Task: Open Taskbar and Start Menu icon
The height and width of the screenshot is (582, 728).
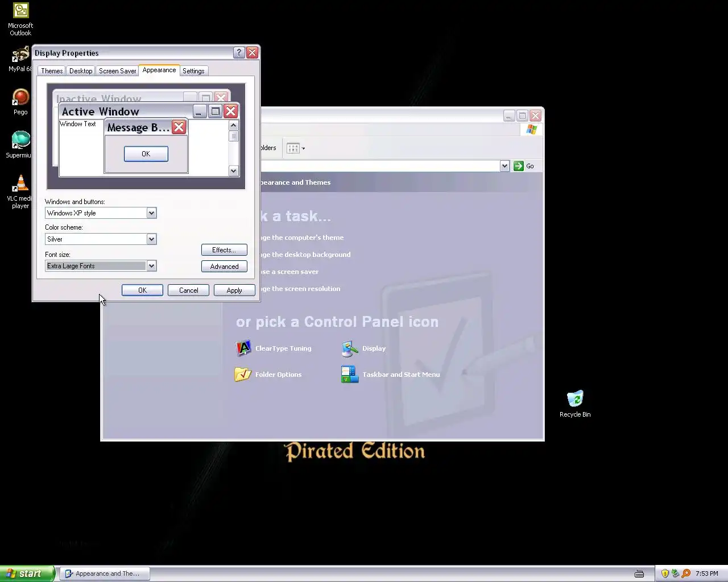Action: tap(350, 375)
